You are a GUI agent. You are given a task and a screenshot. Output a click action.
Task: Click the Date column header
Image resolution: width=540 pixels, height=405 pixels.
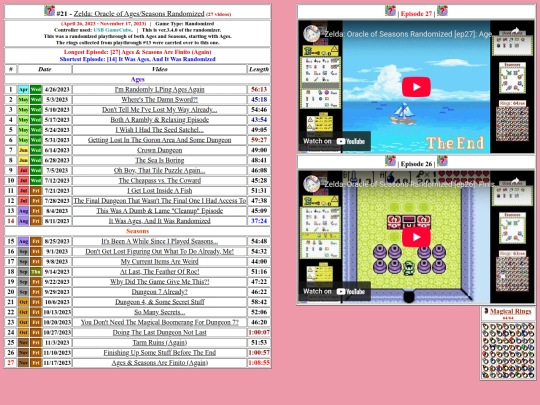45,69
